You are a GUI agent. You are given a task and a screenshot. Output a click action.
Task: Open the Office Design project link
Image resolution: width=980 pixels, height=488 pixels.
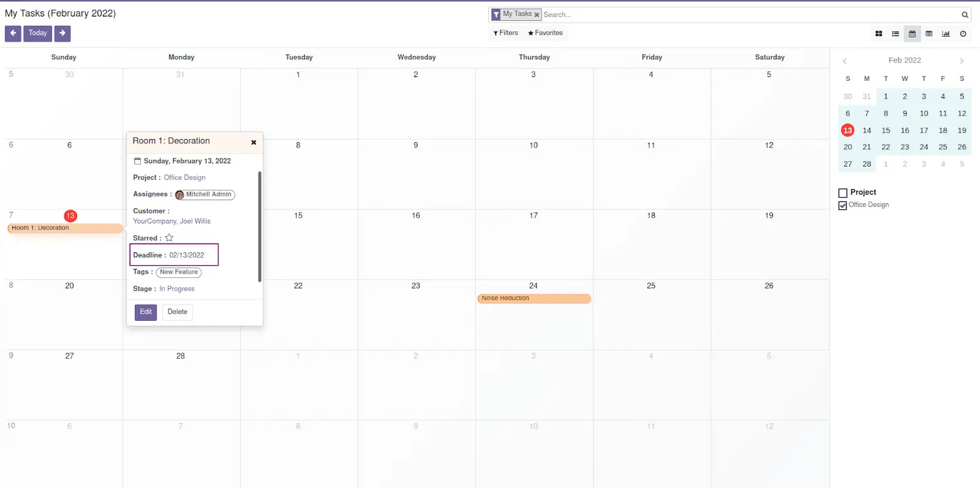click(184, 178)
